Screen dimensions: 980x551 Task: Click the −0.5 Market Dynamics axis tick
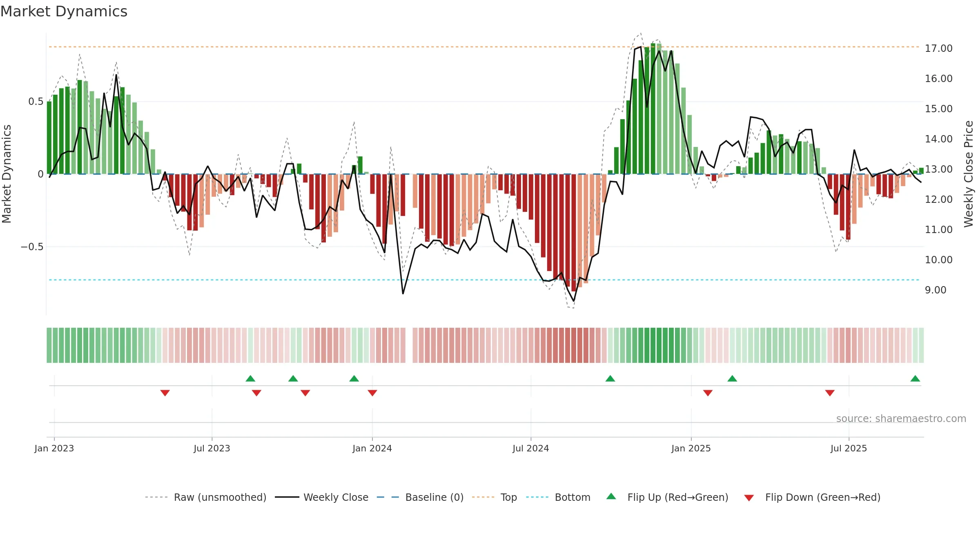pos(32,247)
